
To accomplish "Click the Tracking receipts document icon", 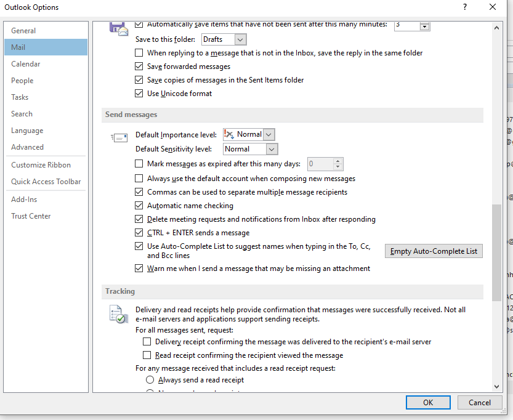I will [x=119, y=314].
